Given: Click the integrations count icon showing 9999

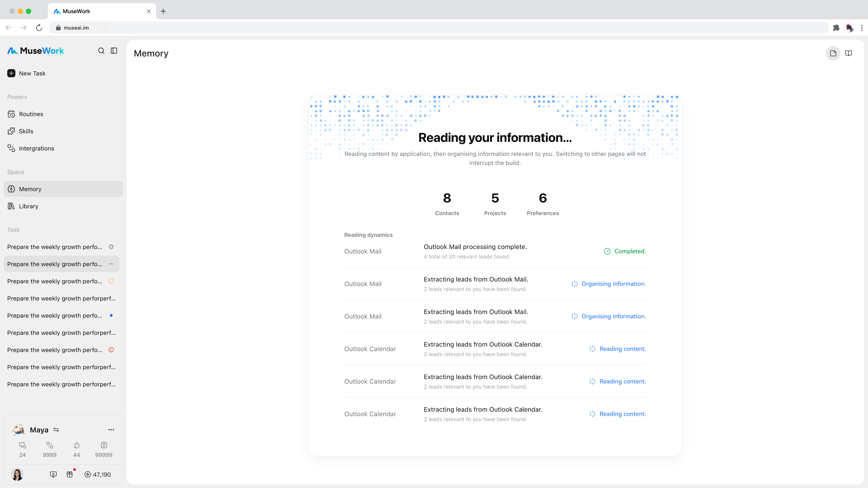Looking at the screenshot, I should [x=50, y=445].
